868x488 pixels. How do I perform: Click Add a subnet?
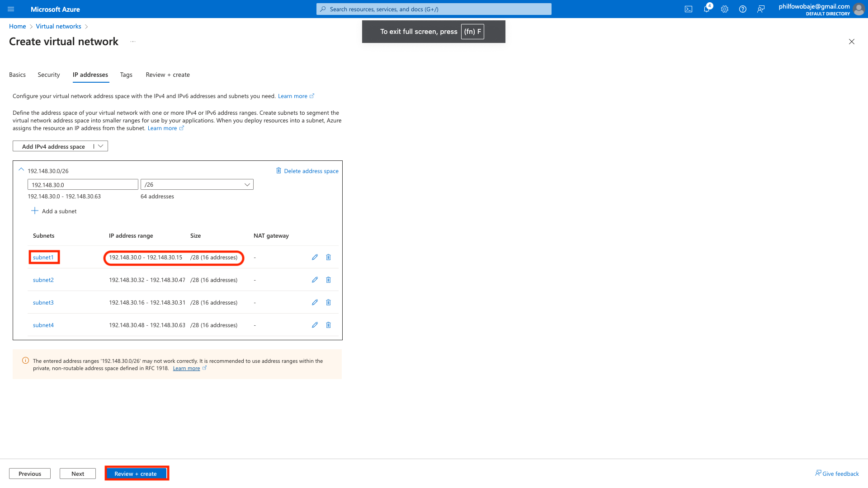[x=54, y=211]
